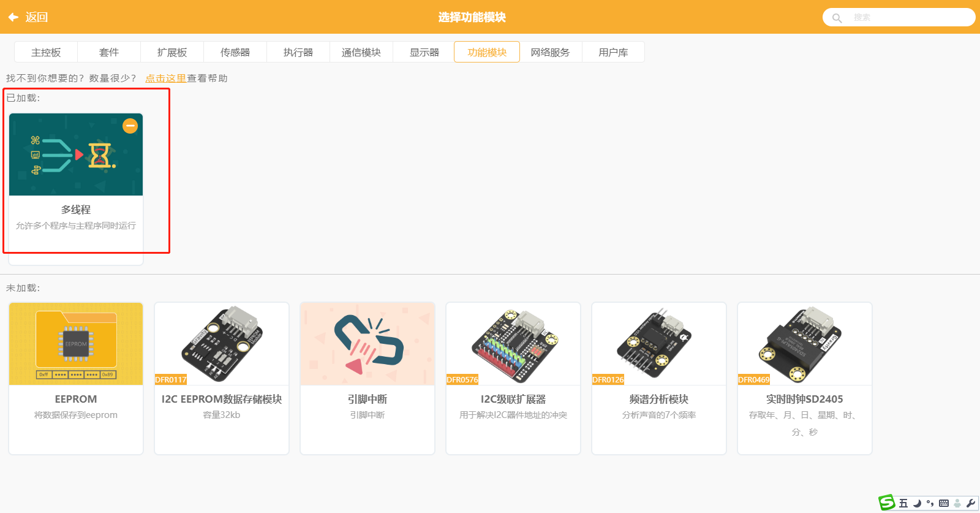980x513 pixels.
Task: Click the EEPROM module title
Action: pos(76,399)
